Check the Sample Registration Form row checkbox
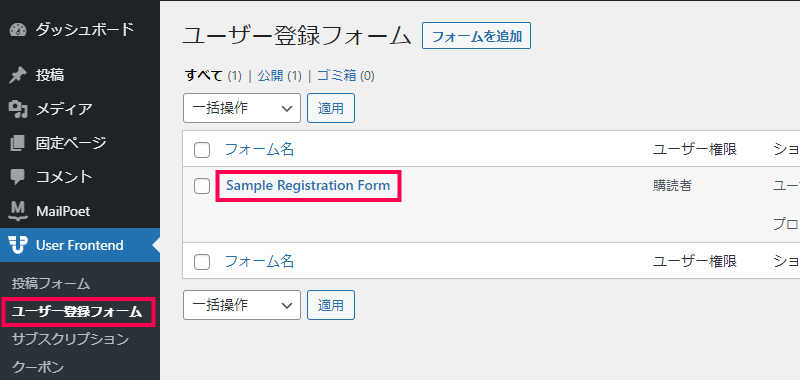The height and width of the screenshot is (380, 800). click(202, 186)
